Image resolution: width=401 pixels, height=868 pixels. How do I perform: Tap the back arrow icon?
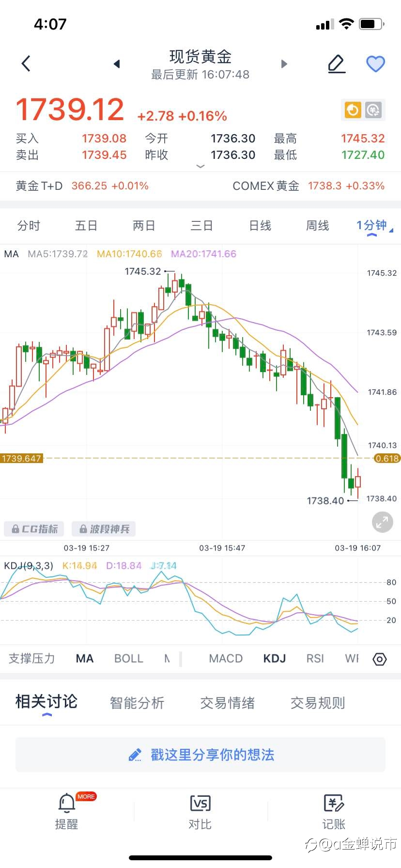pyautogui.click(x=26, y=63)
